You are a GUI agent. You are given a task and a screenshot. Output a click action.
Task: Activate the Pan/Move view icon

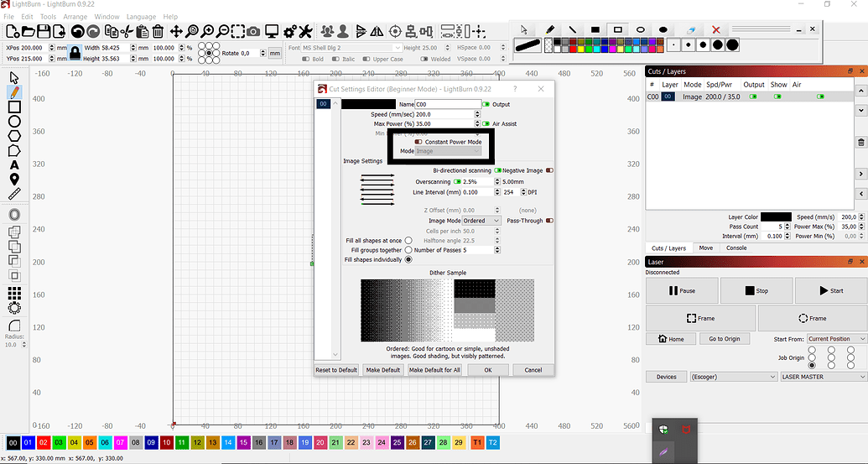coord(176,32)
